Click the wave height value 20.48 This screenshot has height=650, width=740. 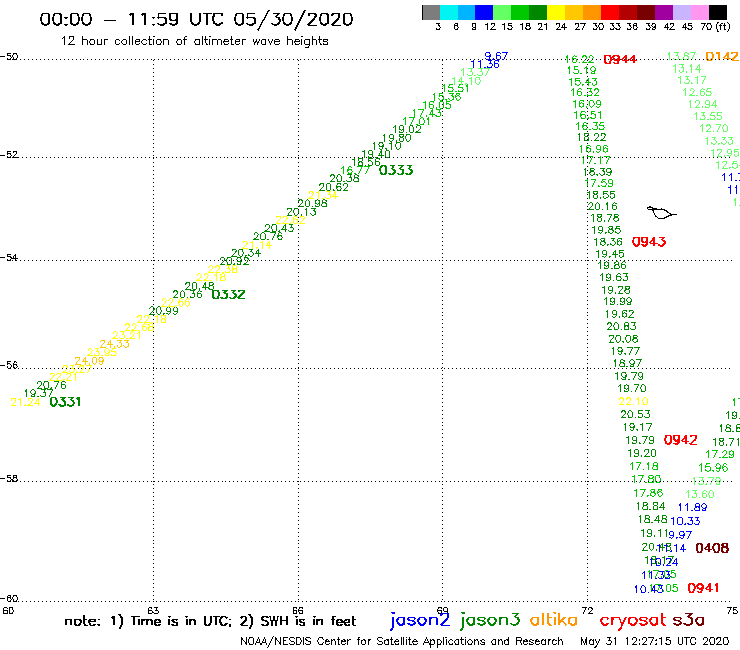pos(200,286)
